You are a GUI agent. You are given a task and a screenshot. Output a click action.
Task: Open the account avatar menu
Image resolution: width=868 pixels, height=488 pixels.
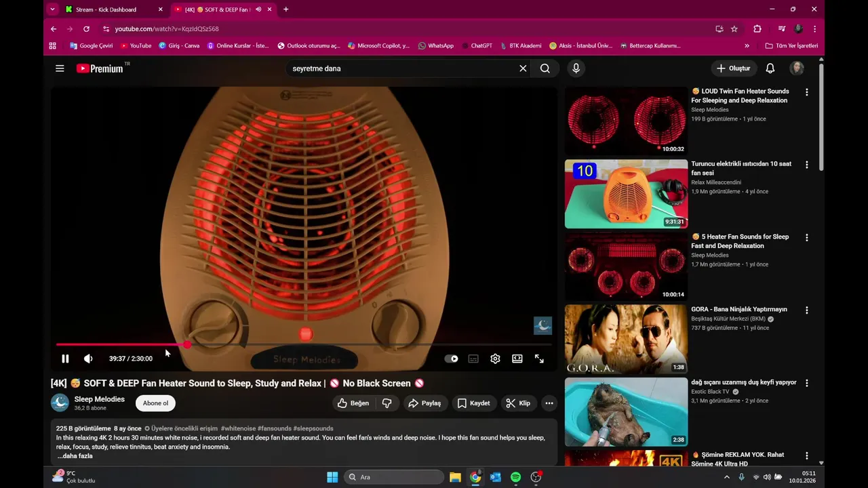[797, 68]
